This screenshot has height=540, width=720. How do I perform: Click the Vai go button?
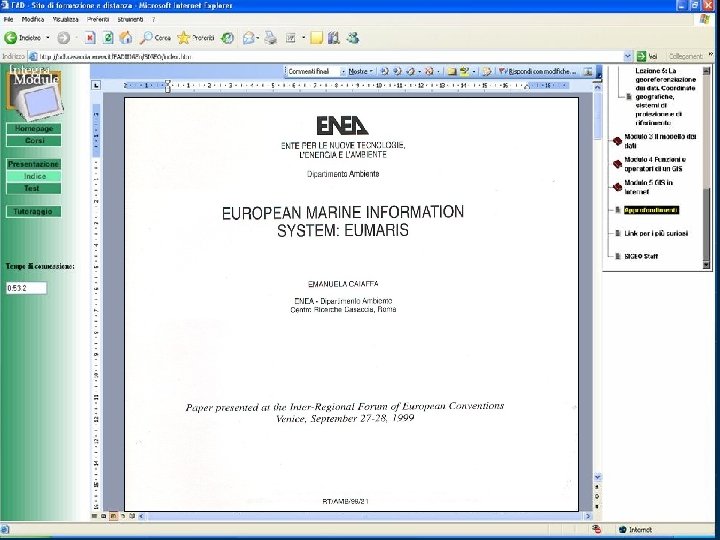click(647, 56)
